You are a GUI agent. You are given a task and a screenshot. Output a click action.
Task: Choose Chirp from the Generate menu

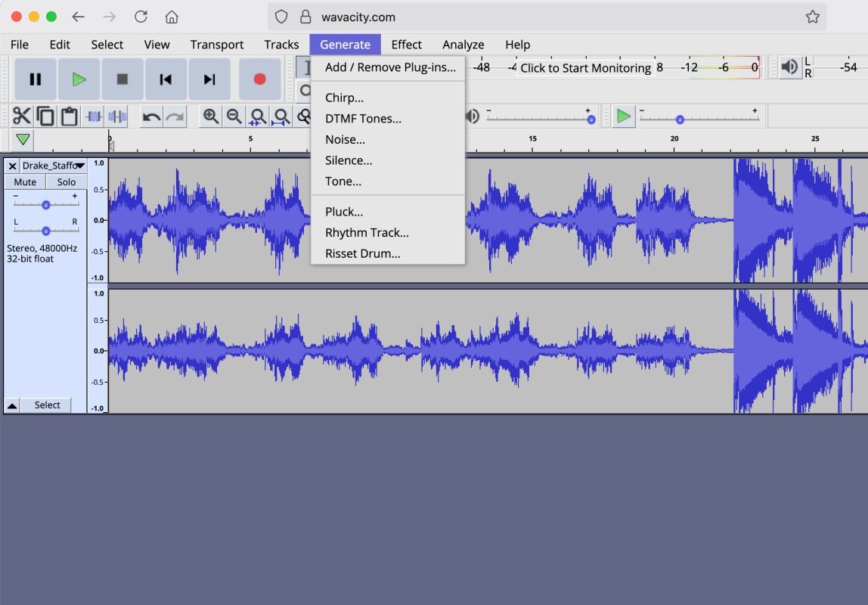345,97
